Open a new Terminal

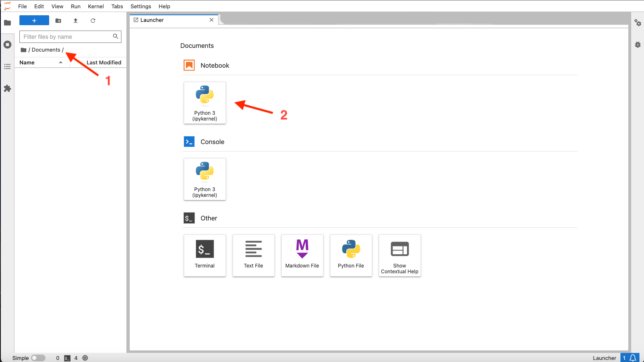click(x=205, y=256)
